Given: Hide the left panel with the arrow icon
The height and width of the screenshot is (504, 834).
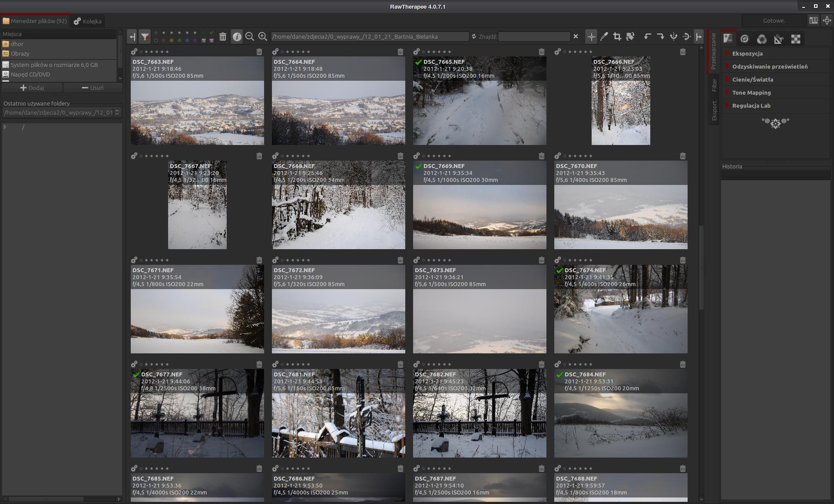Looking at the screenshot, I should point(132,37).
